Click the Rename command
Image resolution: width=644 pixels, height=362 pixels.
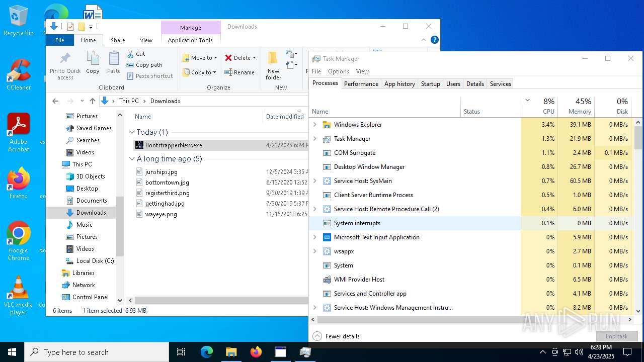click(239, 72)
